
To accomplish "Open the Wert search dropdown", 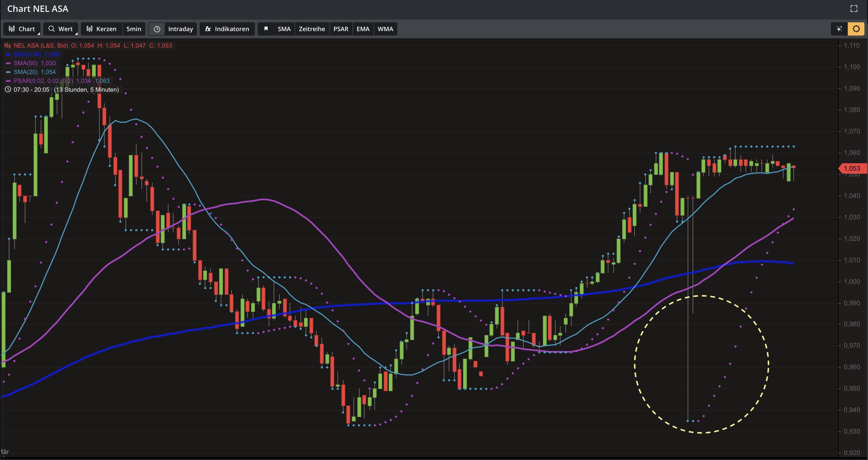I will pyautogui.click(x=61, y=29).
